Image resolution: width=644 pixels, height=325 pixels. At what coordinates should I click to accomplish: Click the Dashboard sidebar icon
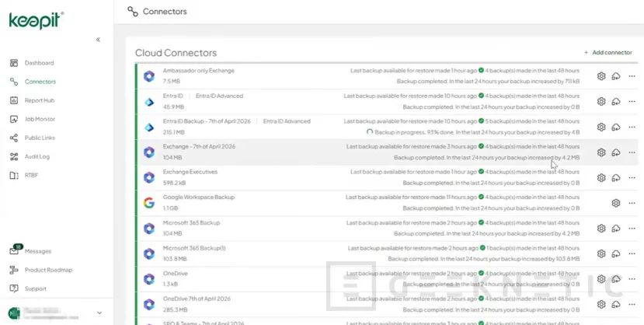pyautogui.click(x=14, y=63)
